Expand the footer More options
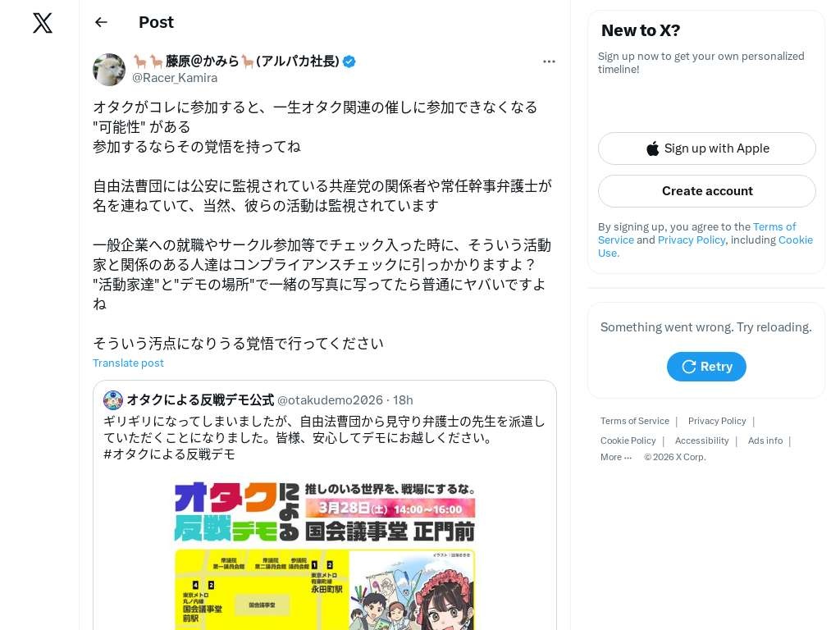Viewport: 840px width, 630px height. pos(616,457)
